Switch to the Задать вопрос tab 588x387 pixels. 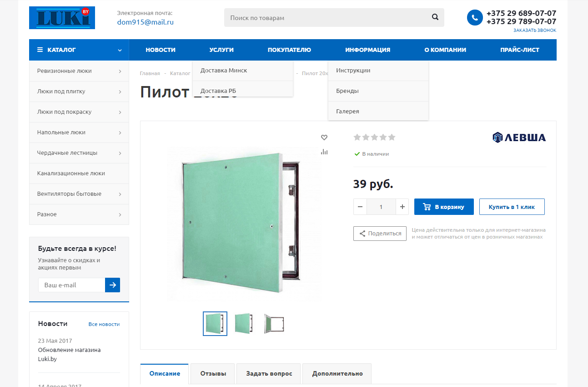coord(269,373)
